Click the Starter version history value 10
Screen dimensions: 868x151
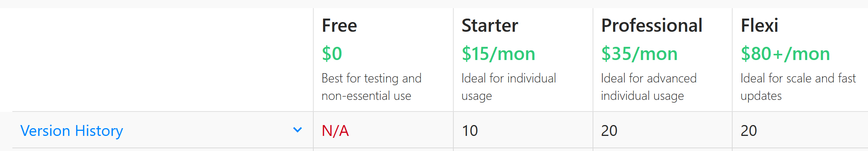click(470, 131)
